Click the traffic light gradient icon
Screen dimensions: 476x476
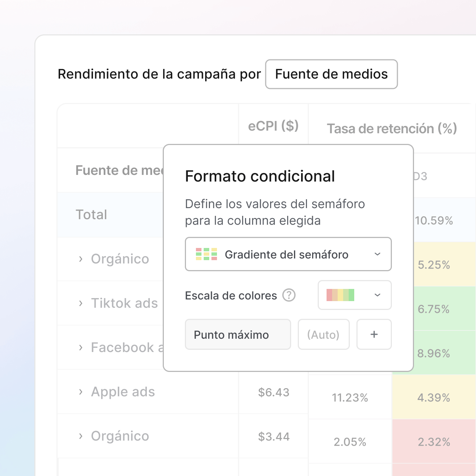pos(206,254)
